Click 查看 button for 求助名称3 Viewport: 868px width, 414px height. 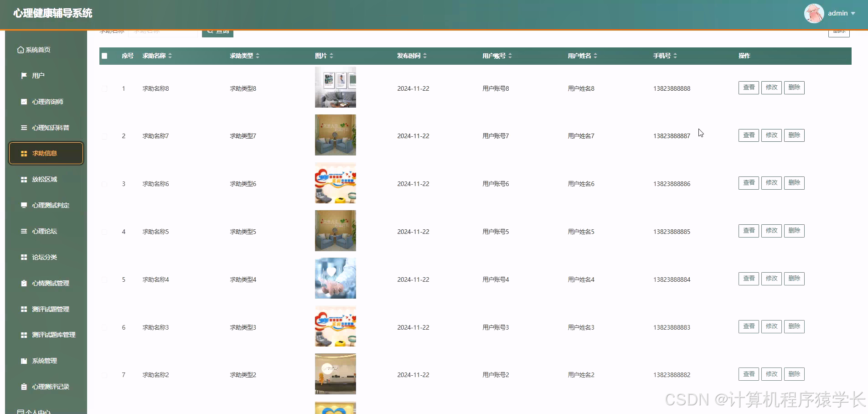pyautogui.click(x=749, y=326)
